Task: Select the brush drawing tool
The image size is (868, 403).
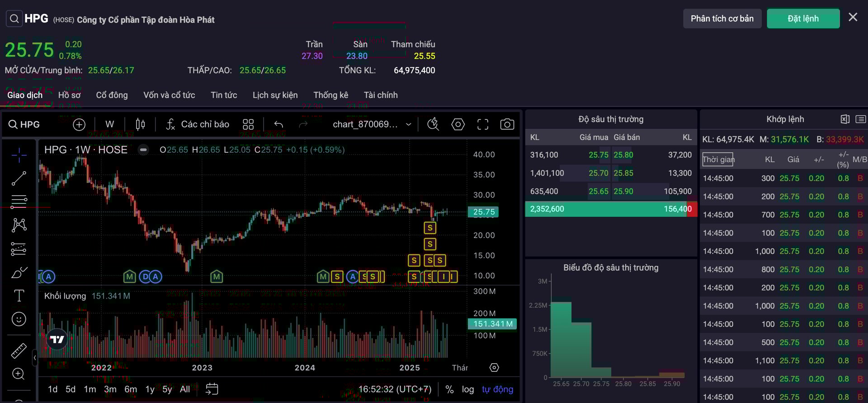Action: pyautogui.click(x=19, y=272)
